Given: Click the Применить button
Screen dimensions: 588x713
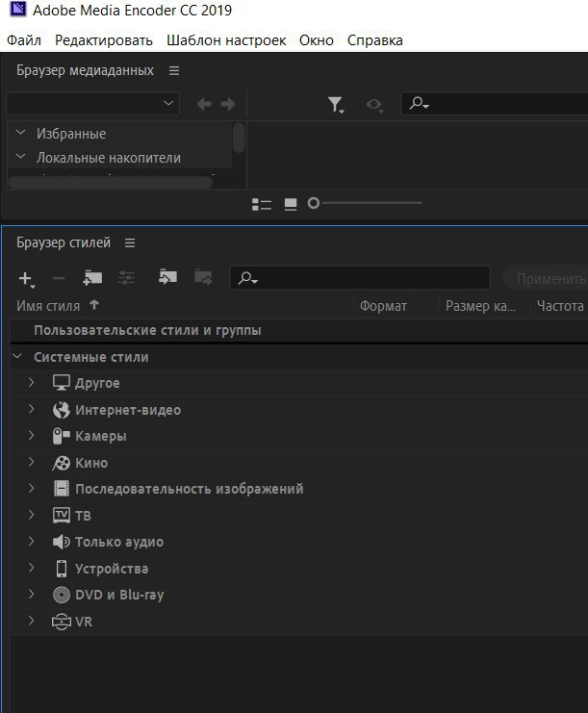Looking at the screenshot, I should pos(547,279).
